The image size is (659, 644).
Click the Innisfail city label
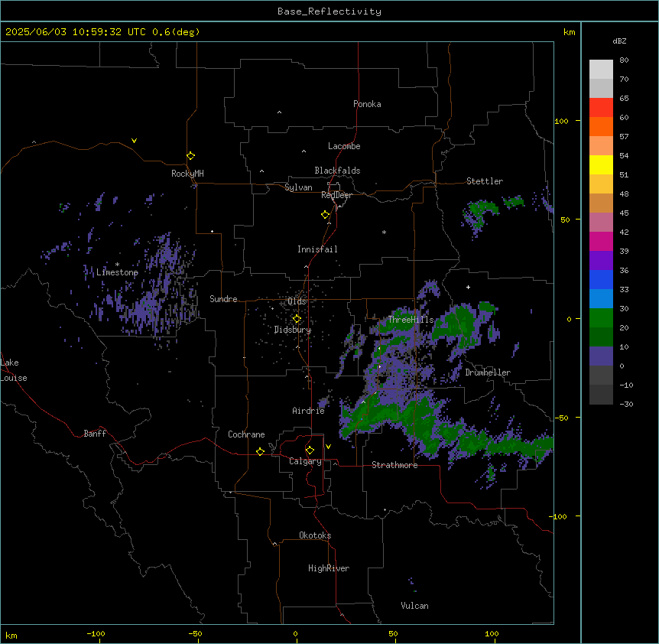tap(317, 249)
